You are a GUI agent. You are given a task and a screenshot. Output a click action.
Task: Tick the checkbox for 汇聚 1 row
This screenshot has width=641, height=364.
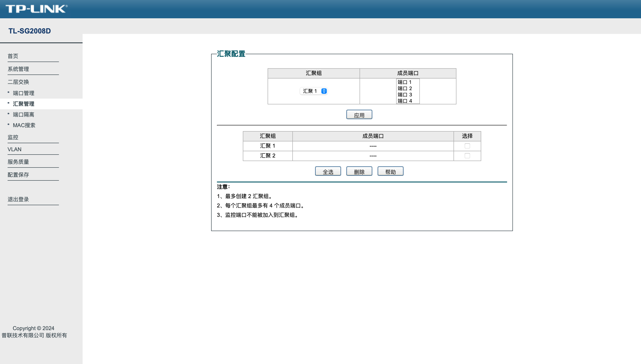467,146
